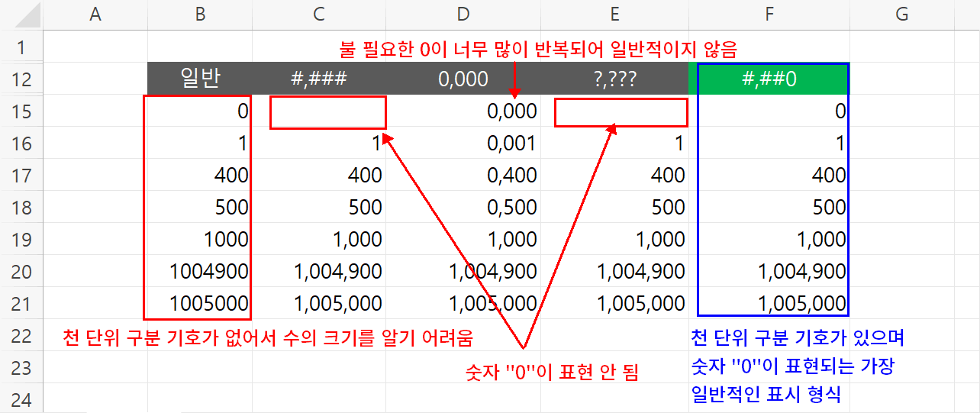Click the select-all corner of the sheet
980x413 pixels.
click(21, 15)
